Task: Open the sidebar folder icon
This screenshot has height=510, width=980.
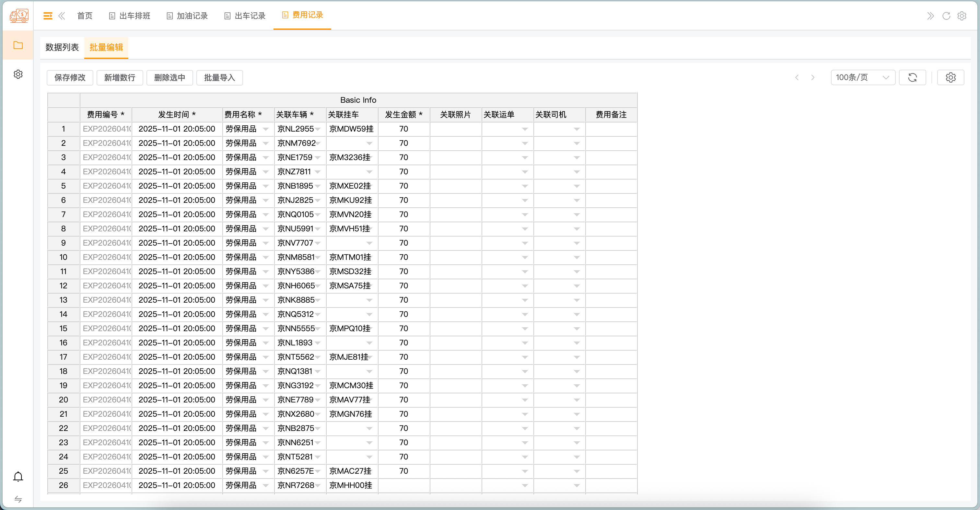Action: click(x=18, y=45)
